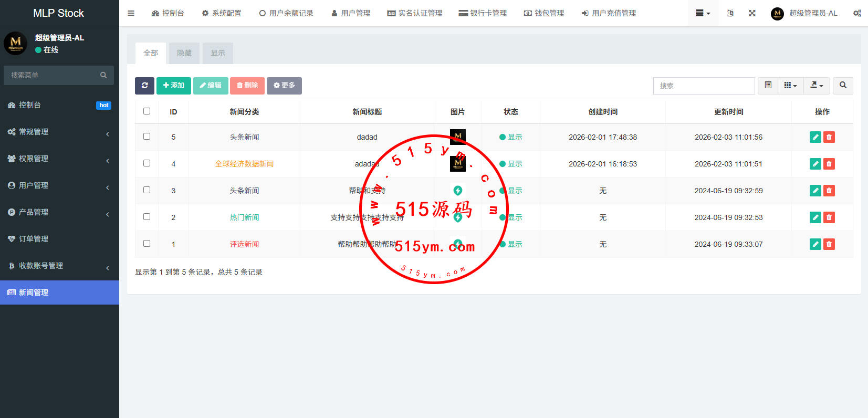868x418 pixels.
Task: Click green edit icon for row ID 5
Action: click(x=815, y=137)
